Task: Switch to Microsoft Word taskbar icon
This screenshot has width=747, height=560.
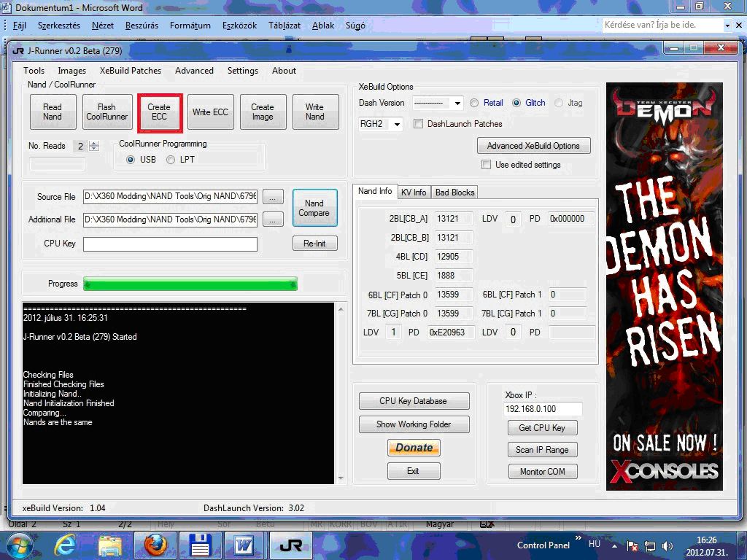Action: pos(243,545)
